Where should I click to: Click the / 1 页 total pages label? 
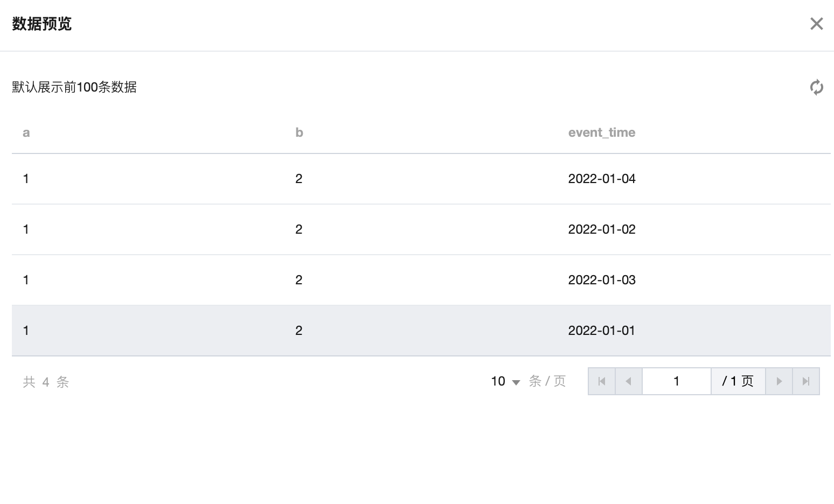tap(738, 381)
